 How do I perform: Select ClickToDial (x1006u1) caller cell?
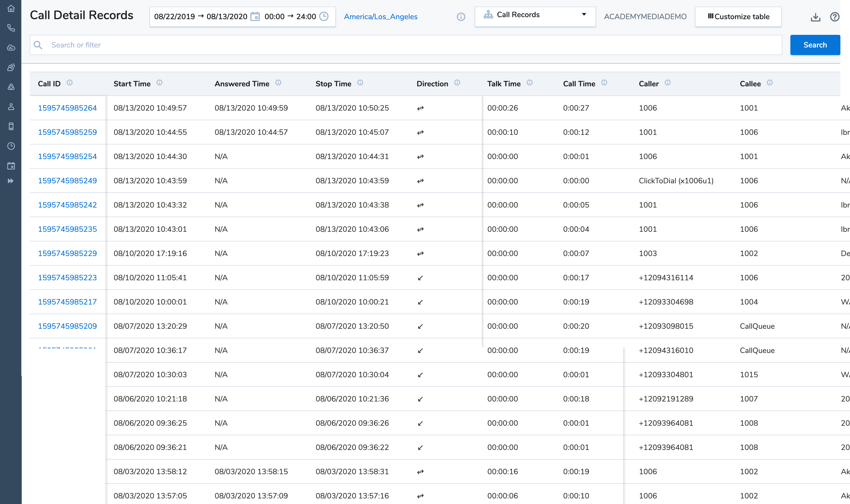pos(676,181)
